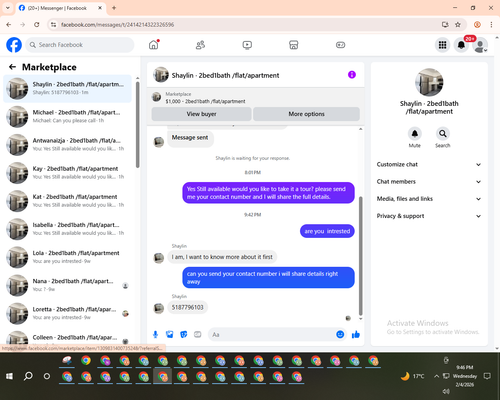The image size is (500, 400).
Task: Open the Friends icon in top navigation
Action: [200, 45]
